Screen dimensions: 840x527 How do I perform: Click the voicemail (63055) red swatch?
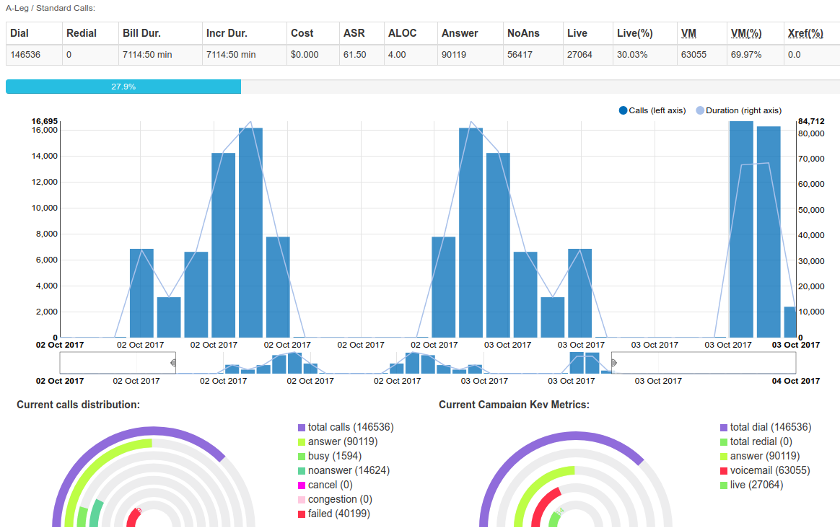[724, 471]
